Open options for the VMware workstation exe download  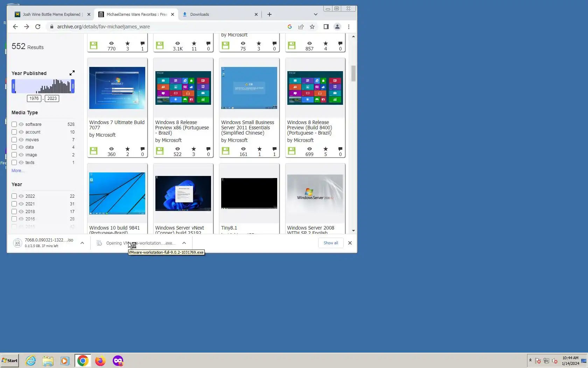point(184,243)
